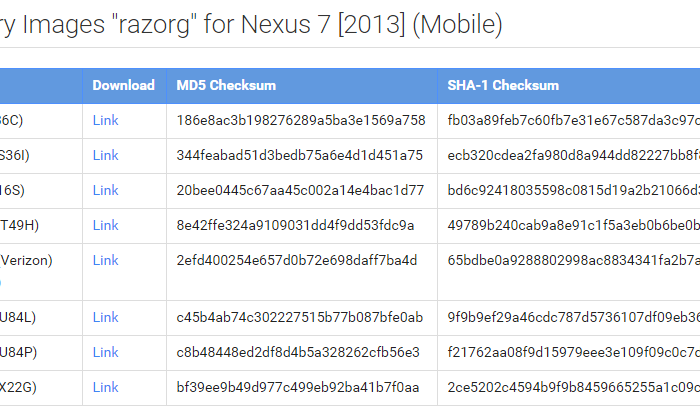This screenshot has width=700, height=407.
Task: Select the SHA-1 Checksum column header
Action: [503, 85]
